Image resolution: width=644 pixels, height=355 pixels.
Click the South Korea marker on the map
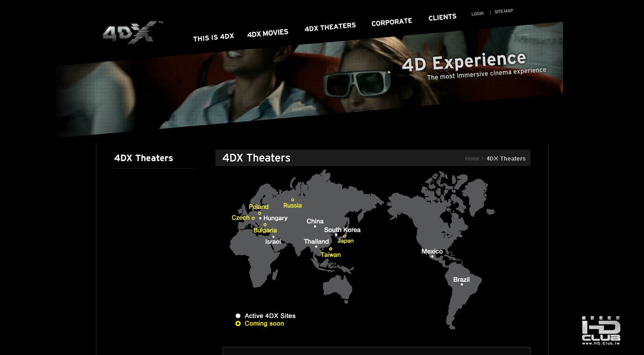[x=336, y=235]
